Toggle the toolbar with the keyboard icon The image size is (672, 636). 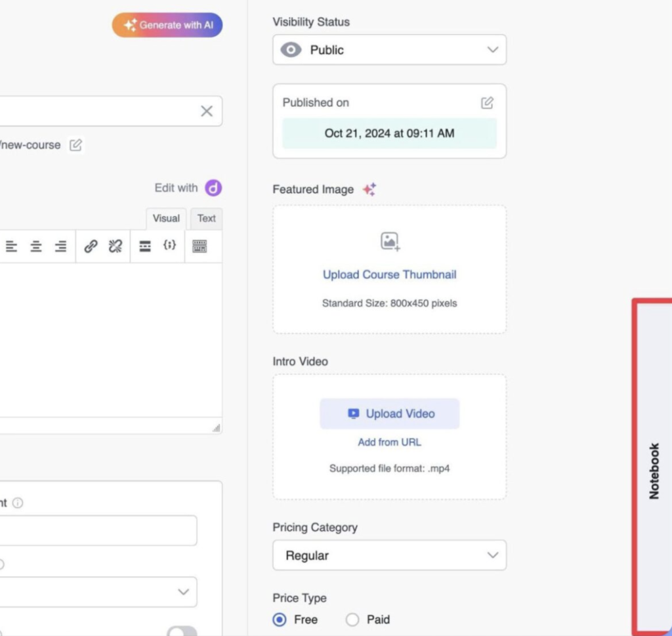point(199,246)
